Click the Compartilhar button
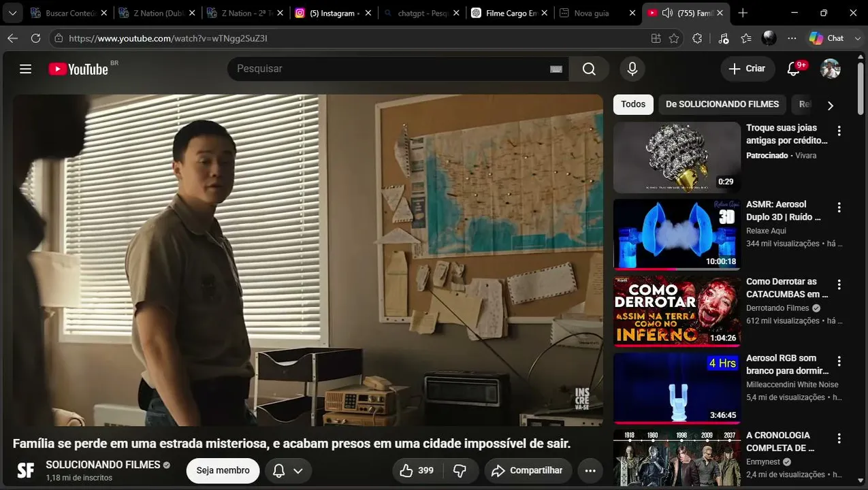This screenshot has height=490, width=868. point(527,470)
